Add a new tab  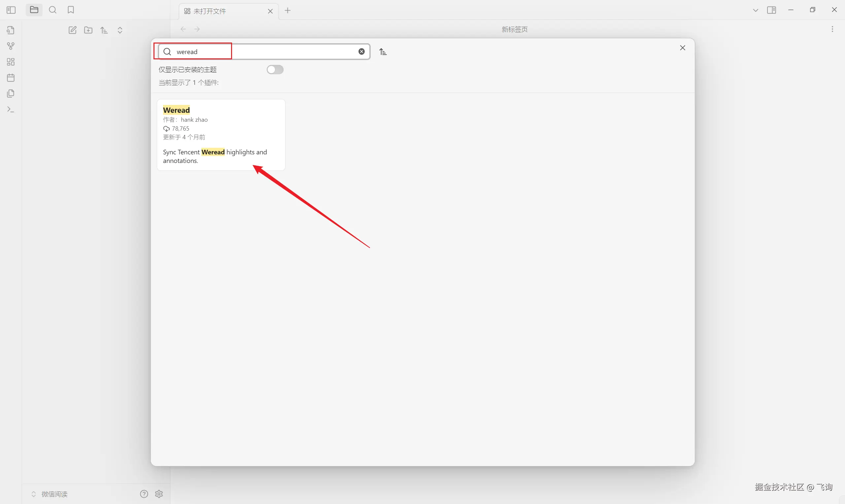(x=288, y=11)
